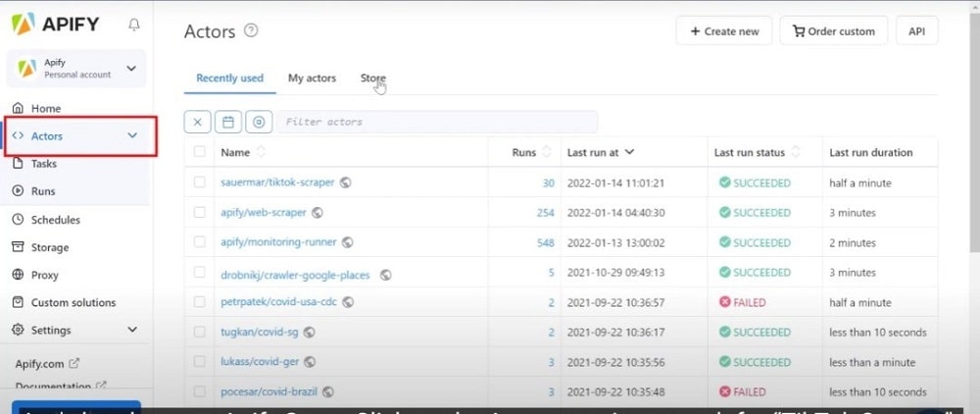Click the 548 runs count for monitoring-runner

click(546, 242)
